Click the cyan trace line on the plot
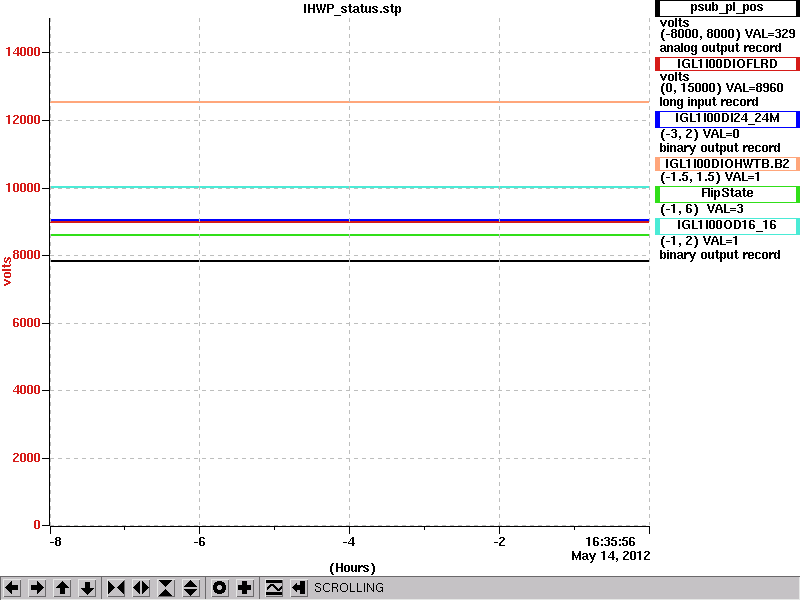Screen dimensions: 800x600 [349, 187]
